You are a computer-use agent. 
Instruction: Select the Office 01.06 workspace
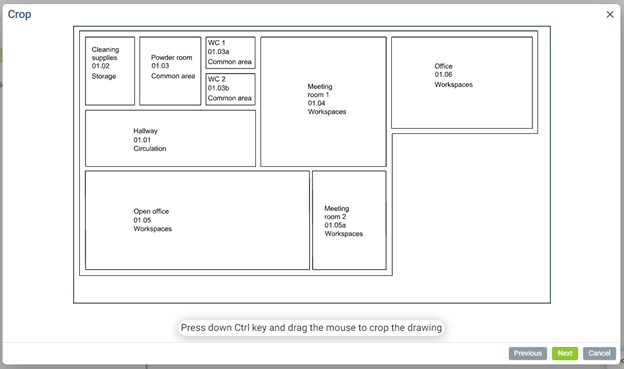click(x=462, y=83)
